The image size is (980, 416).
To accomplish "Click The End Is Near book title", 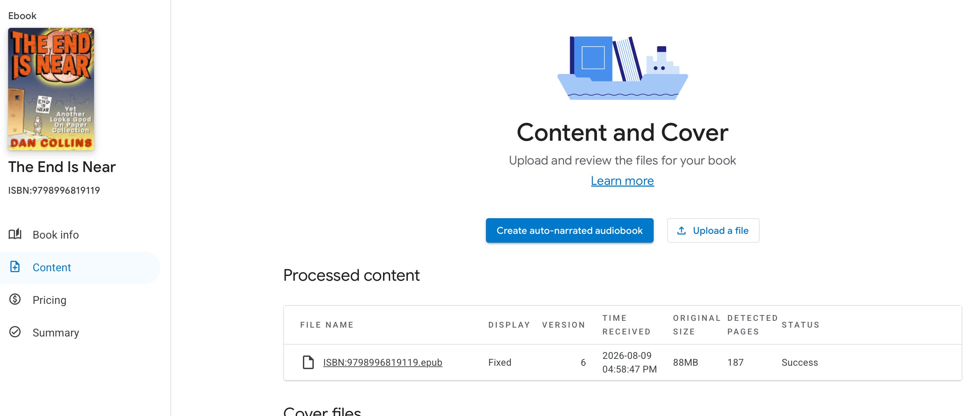I will point(62,167).
